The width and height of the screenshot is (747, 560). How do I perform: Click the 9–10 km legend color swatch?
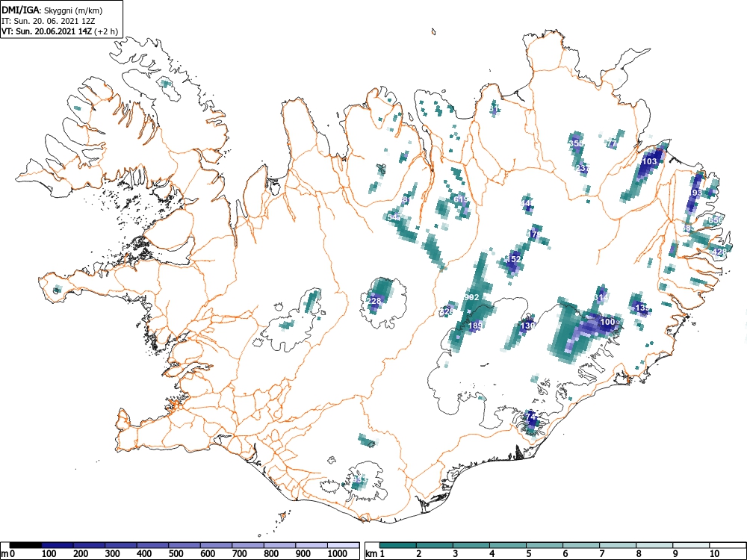[x=691, y=545]
